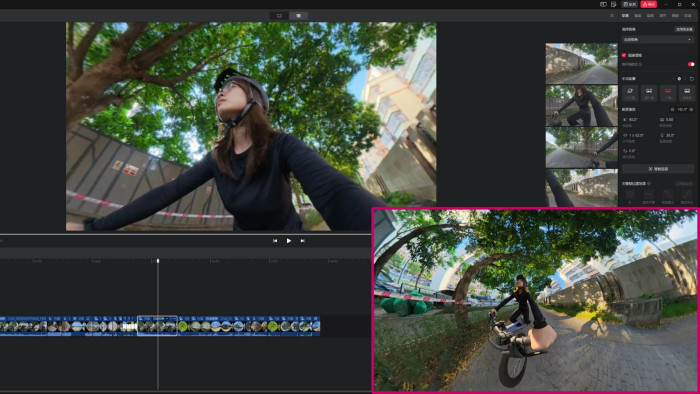Screen dimensions: 700x394
Task: Select the first view preset with rotating icon
Action: click(x=630, y=93)
